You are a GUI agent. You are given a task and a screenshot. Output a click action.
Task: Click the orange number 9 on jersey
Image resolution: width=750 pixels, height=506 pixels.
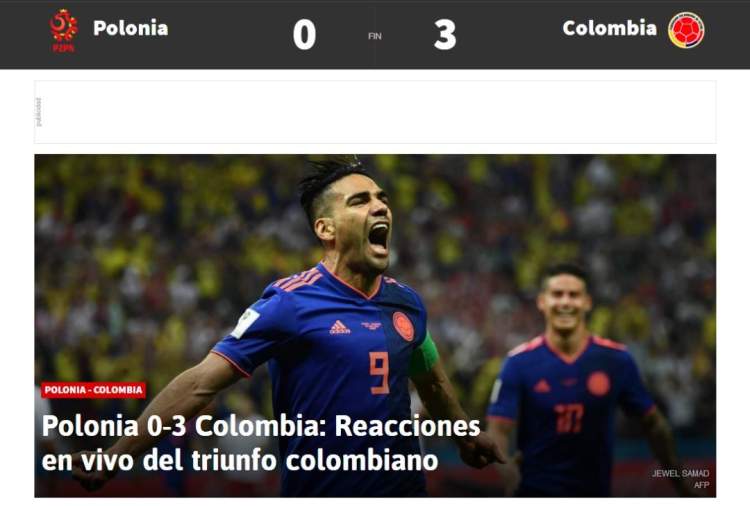coord(380,373)
